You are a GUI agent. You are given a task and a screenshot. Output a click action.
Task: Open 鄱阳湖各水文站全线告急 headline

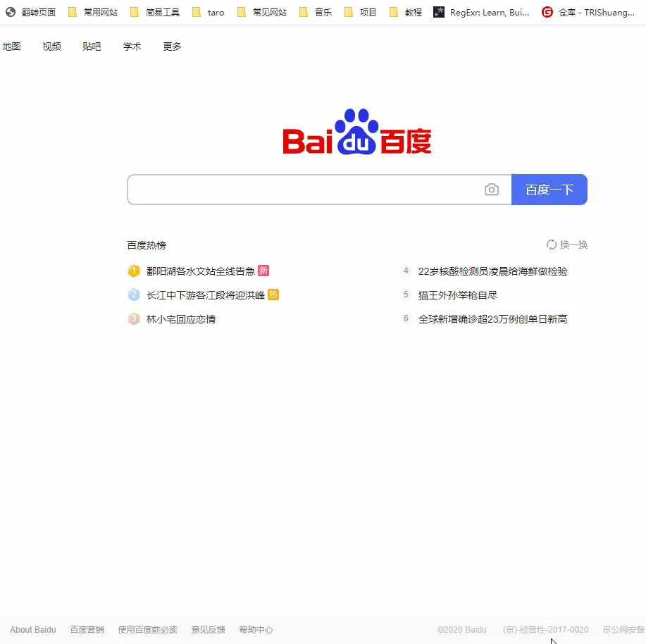[x=201, y=271]
